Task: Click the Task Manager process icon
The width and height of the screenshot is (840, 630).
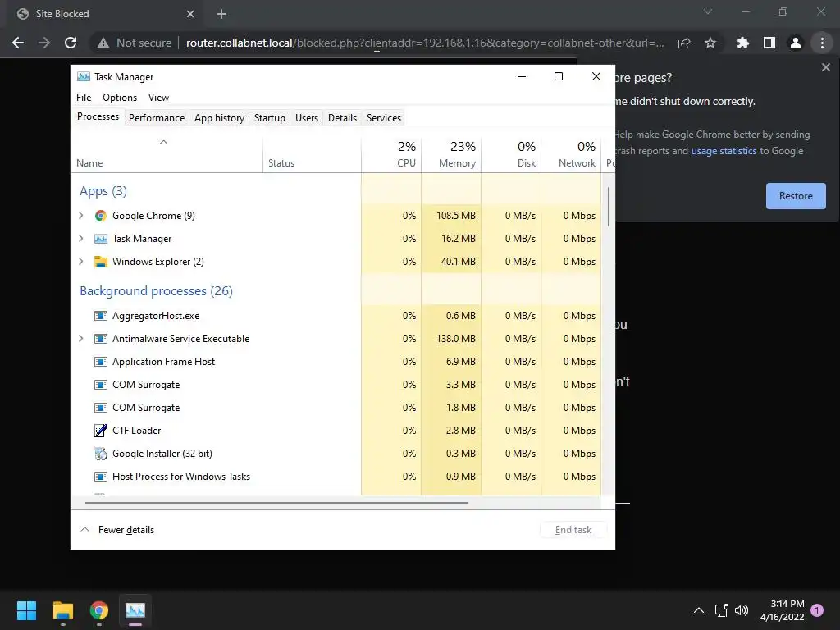Action: [x=100, y=239]
